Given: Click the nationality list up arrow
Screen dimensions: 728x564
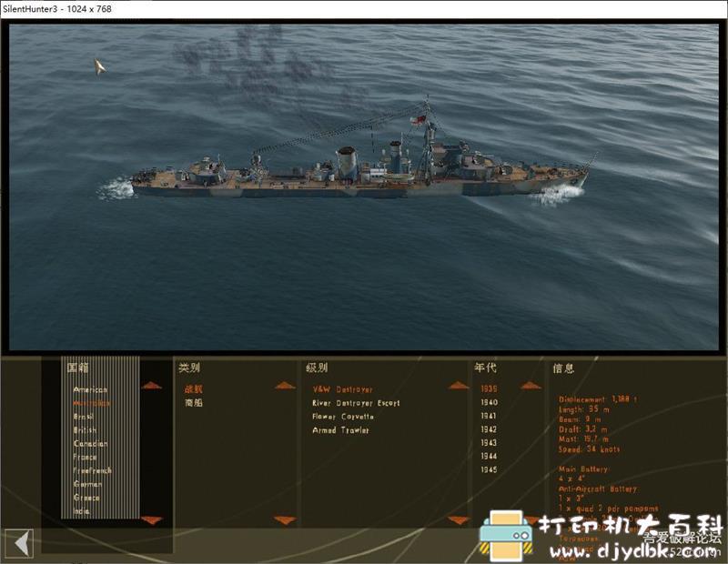Looking at the screenshot, I should pyautogui.click(x=151, y=386).
